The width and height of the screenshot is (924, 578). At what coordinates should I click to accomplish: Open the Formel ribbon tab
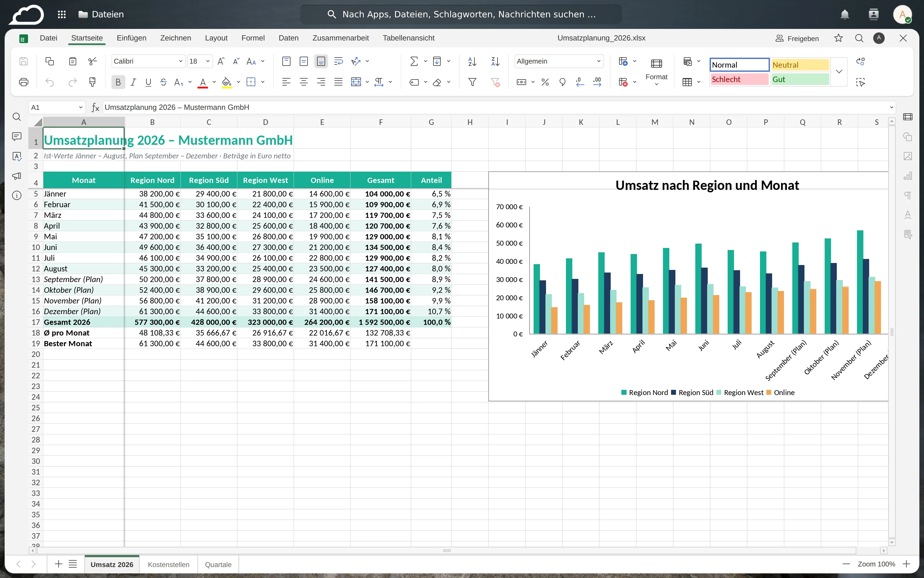click(x=253, y=38)
